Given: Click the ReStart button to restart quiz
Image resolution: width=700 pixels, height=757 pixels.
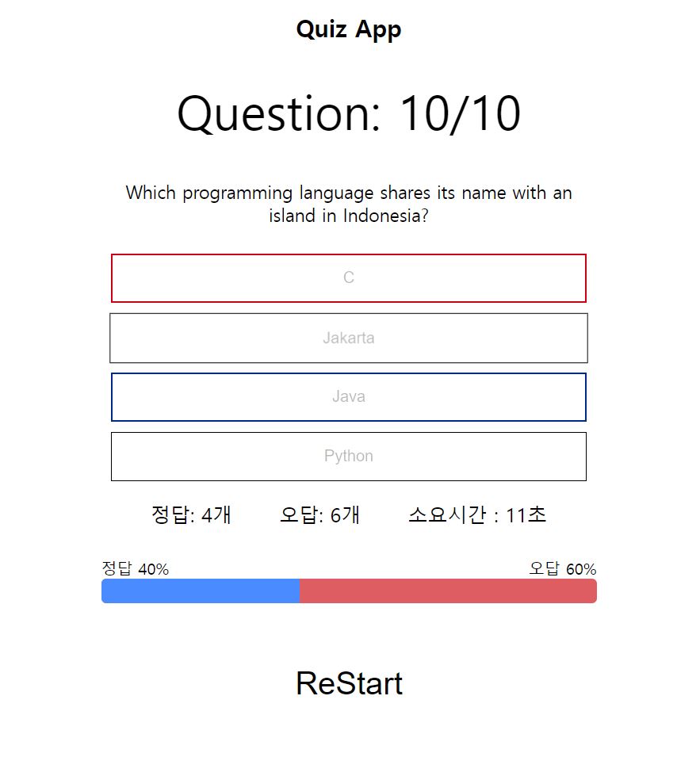Looking at the screenshot, I should 349,683.
